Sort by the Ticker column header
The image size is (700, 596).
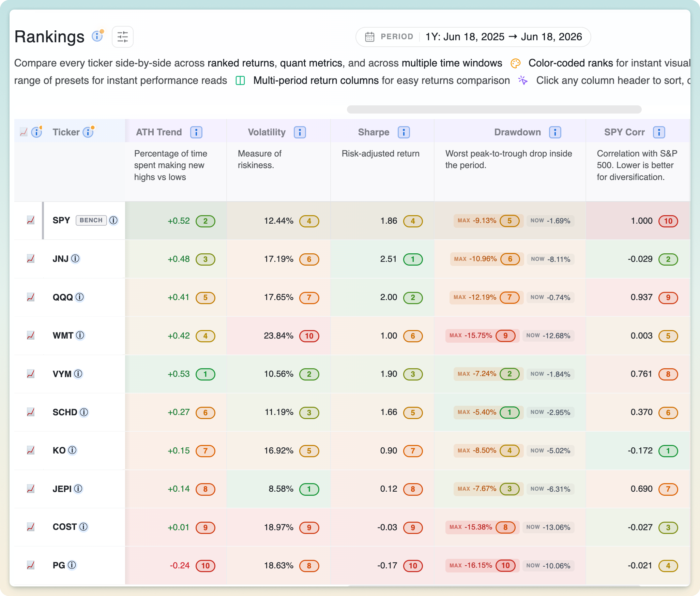[x=66, y=132]
